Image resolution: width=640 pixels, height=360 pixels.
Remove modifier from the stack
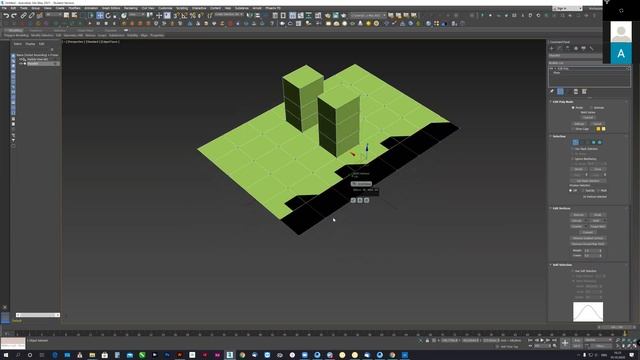coord(576,91)
